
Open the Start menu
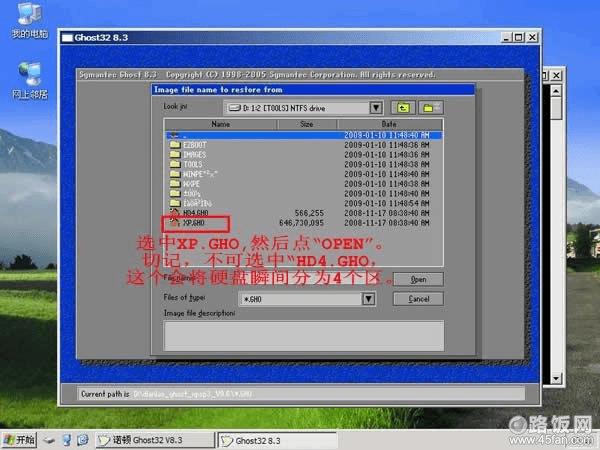tap(19, 440)
